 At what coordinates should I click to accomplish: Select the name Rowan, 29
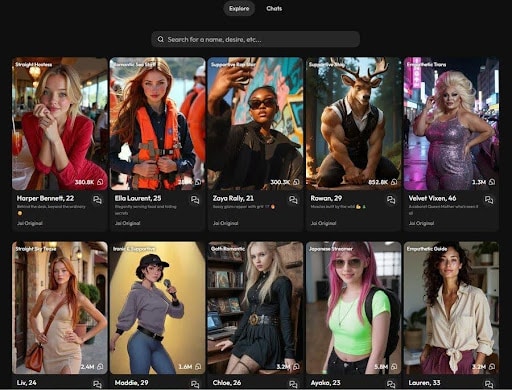326,198
